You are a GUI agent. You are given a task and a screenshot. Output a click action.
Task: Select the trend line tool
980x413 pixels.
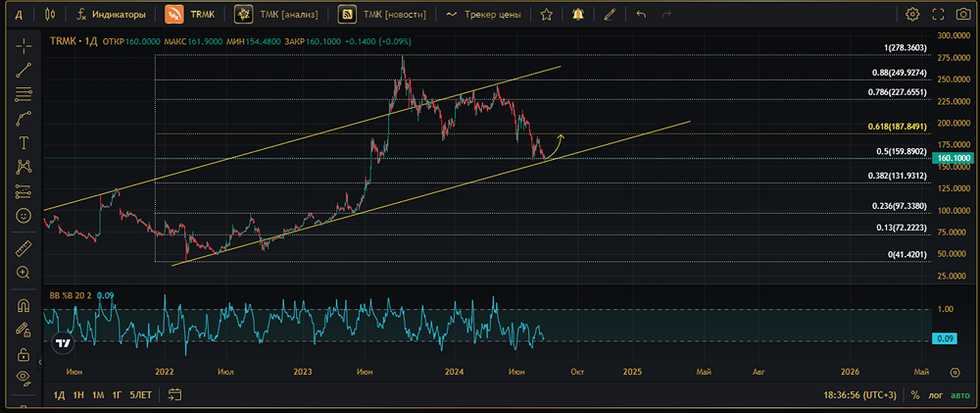pos(24,70)
